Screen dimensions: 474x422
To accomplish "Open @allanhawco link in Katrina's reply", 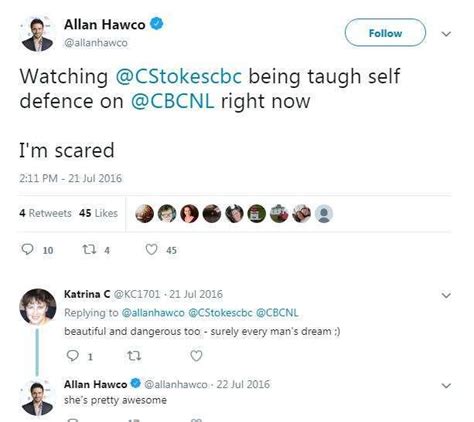I will [x=153, y=313].
